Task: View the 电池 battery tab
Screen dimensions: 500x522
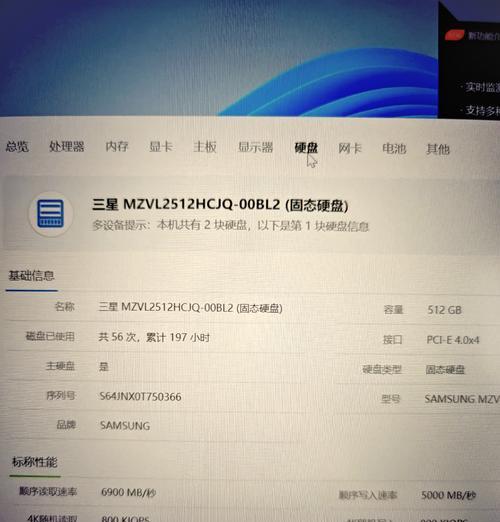Action: (x=394, y=148)
